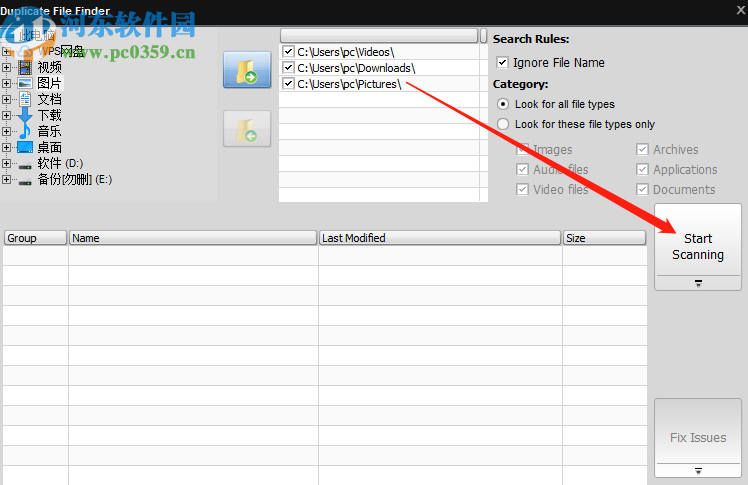Sort results by Last Modified column
Screen dimensions: 748x485
coord(440,238)
